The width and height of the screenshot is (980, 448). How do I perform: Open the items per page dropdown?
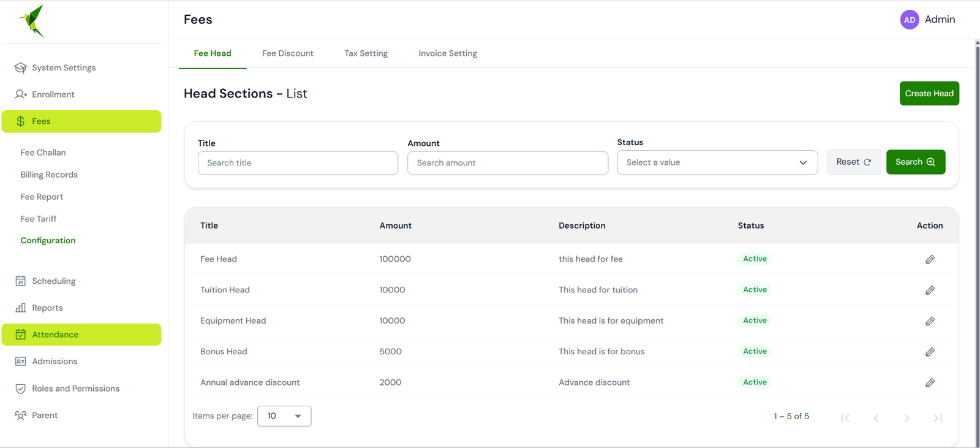pos(284,416)
